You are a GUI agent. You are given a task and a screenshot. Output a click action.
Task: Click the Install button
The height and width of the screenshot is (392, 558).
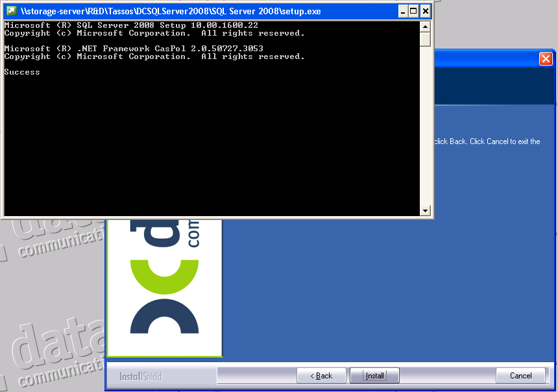coord(375,376)
